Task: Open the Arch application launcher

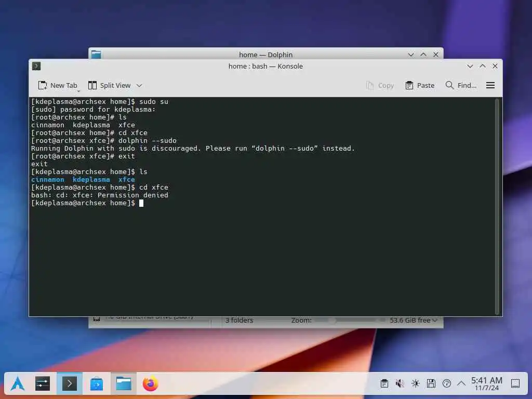Action: 17,384
